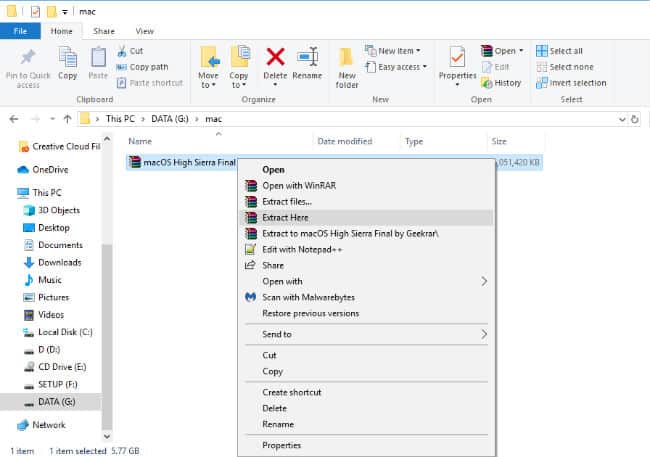Refresh the folder view

635,119
